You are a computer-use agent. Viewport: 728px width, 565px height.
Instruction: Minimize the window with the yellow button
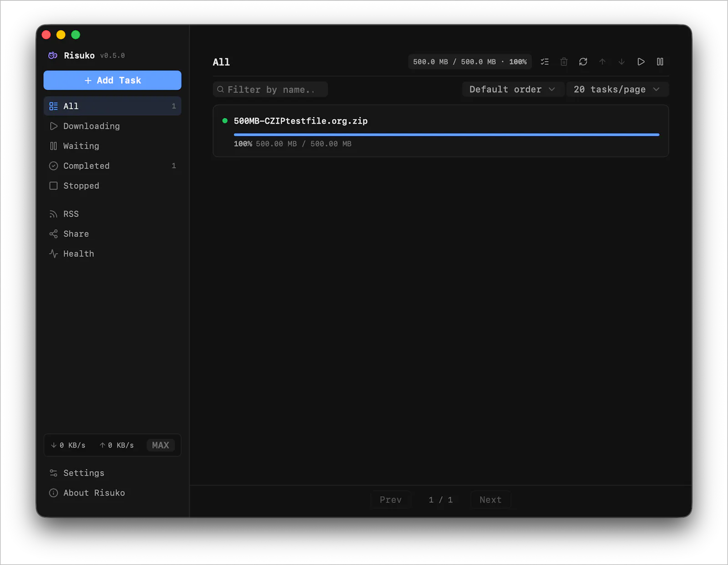(x=61, y=35)
